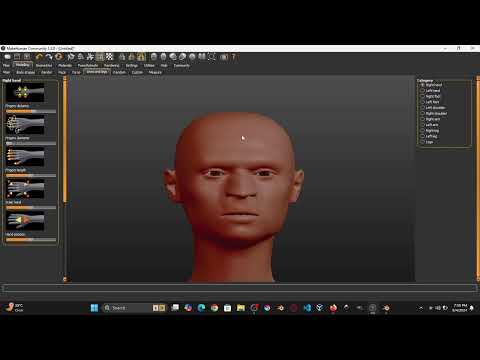Click the Load file toolbar icon
The width and height of the screenshot is (480, 360).
click(7, 57)
